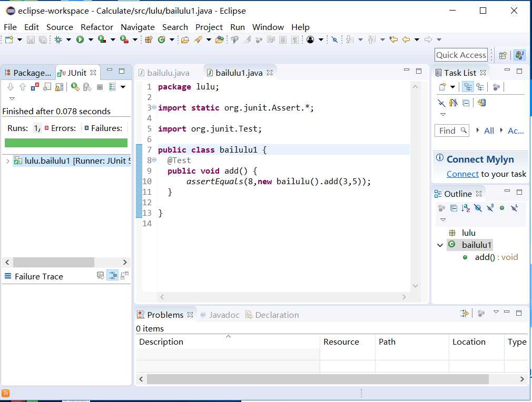This screenshot has width=532, height=402.
Task: Switch to the Package Explorer tab
Action: click(28, 73)
